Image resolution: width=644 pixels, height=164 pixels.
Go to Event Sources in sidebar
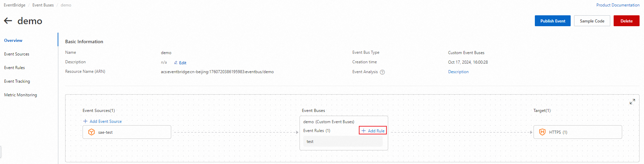click(17, 54)
